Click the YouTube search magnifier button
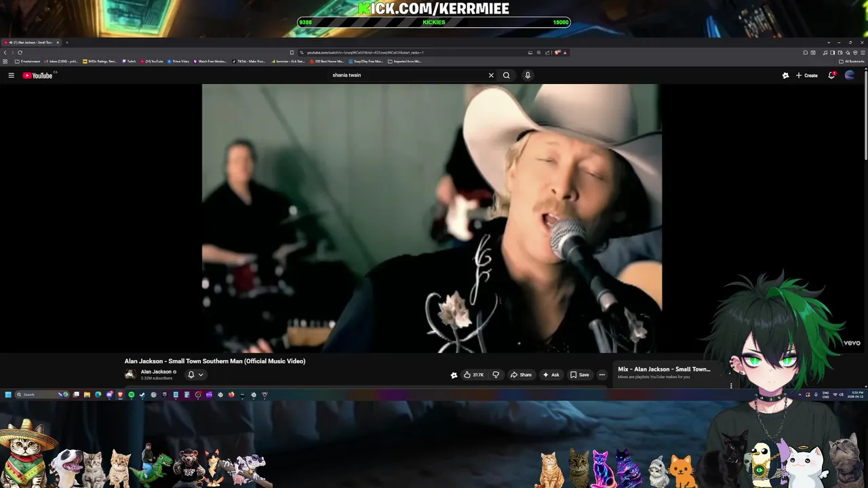 point(506,75)
